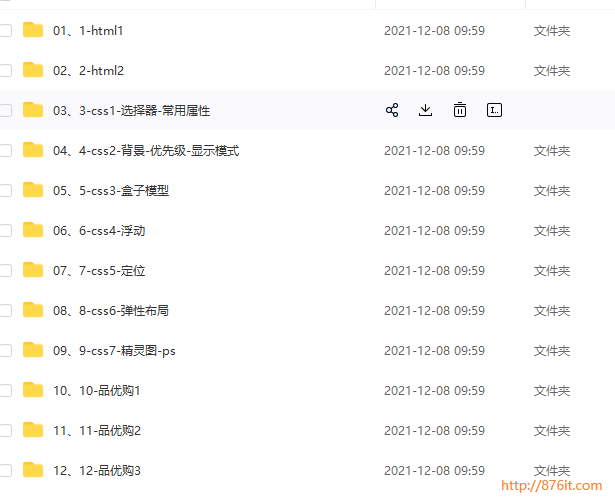Open the 07、7-css5-定位 folder name
Screen dimensions: 615x502
click(99, 271)
